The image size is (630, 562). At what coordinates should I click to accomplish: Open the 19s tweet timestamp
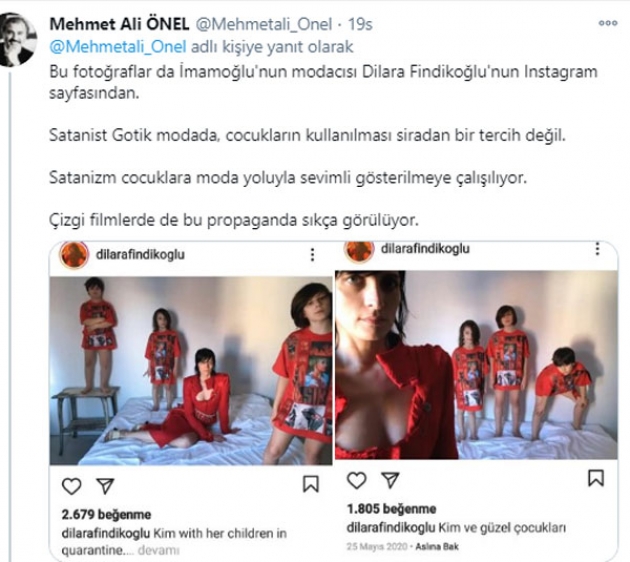point(360,24)
